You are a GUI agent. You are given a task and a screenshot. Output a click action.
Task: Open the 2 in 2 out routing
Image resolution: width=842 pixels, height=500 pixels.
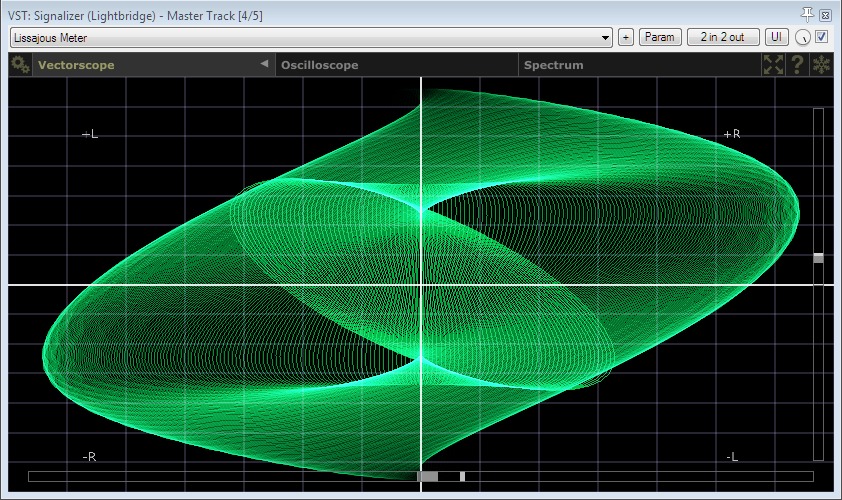click(x=723, y=37)
